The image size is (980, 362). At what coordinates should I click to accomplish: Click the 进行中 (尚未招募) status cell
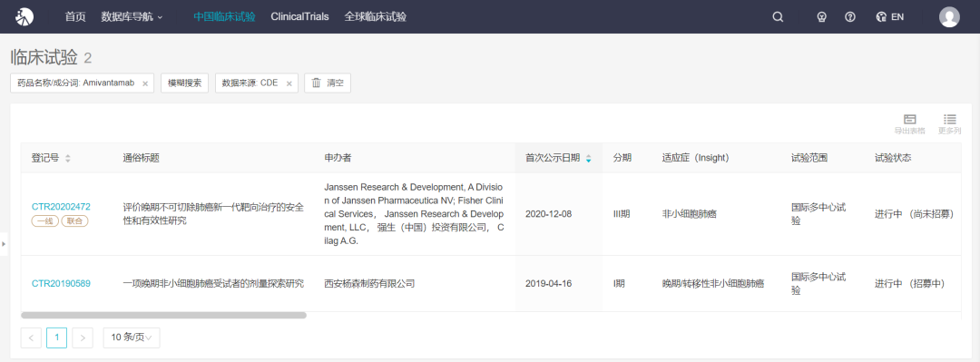[x=914, y=214]
